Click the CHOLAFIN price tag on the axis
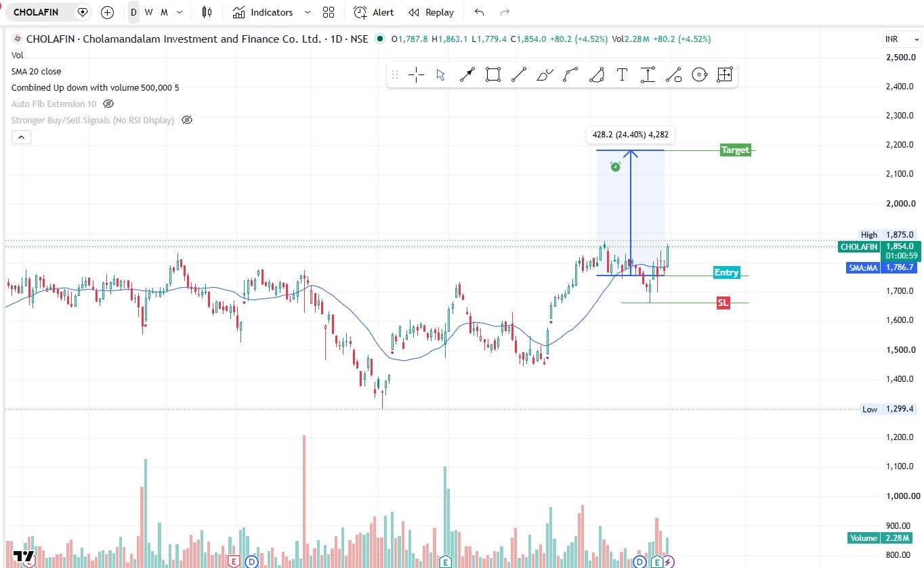The image size is (924, 568). pos(858,247)
